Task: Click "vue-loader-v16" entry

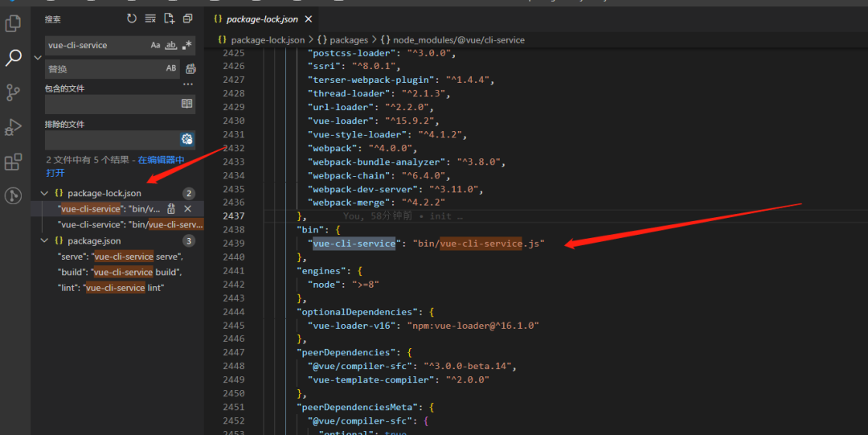Action: point(423,326)
